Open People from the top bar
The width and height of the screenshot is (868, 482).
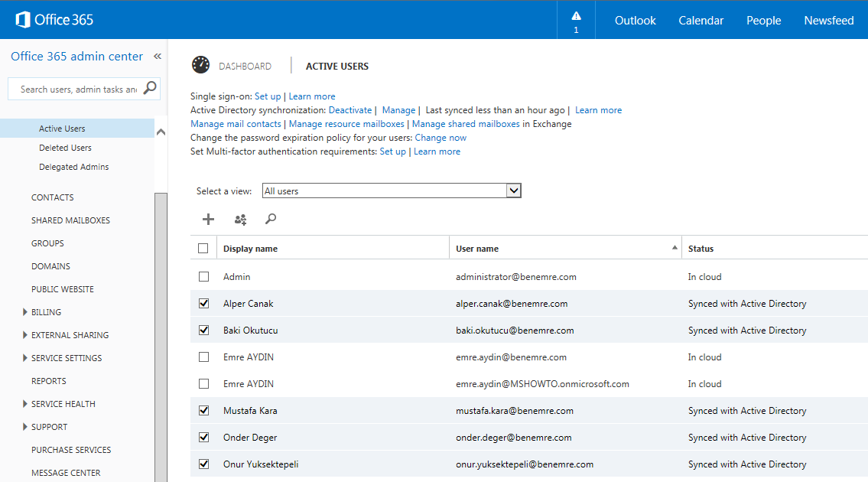point(763,21)
